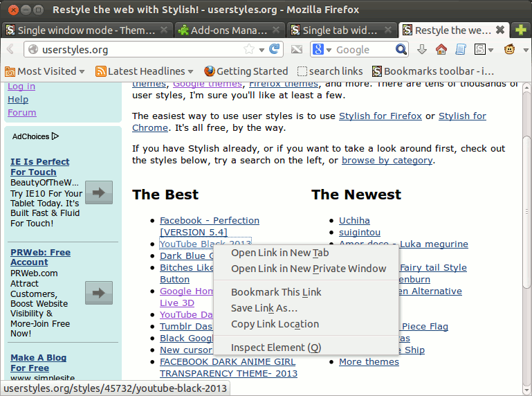This screenshot has height=396, width=532.
Task: Click the IE Is Perfect ad arrow button
Action: point(98,192)
